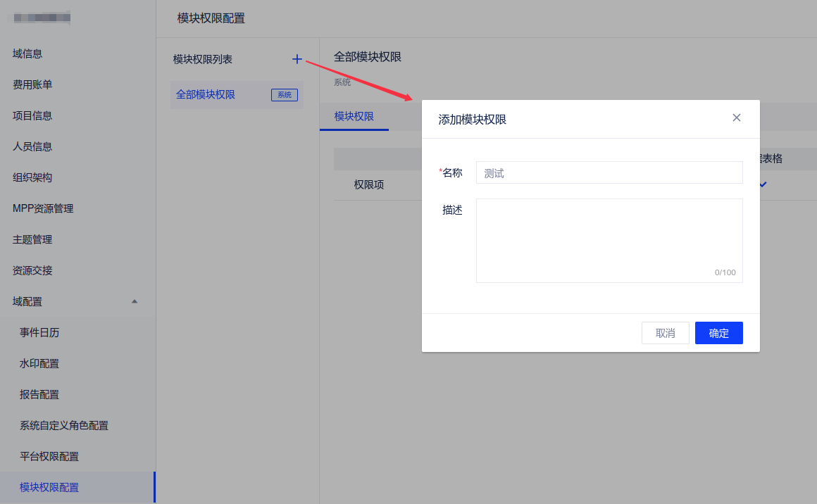Click the 确定 button

718,333
